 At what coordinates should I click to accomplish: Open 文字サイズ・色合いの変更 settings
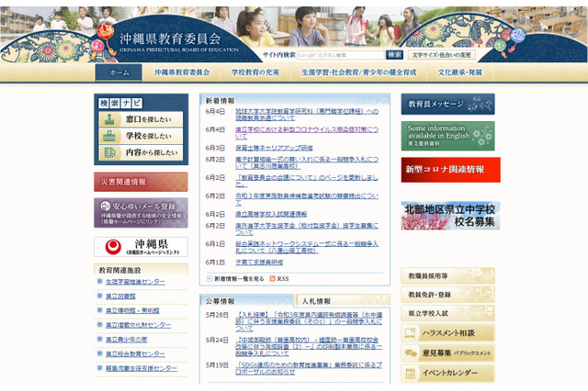click(x=441, y=55)
